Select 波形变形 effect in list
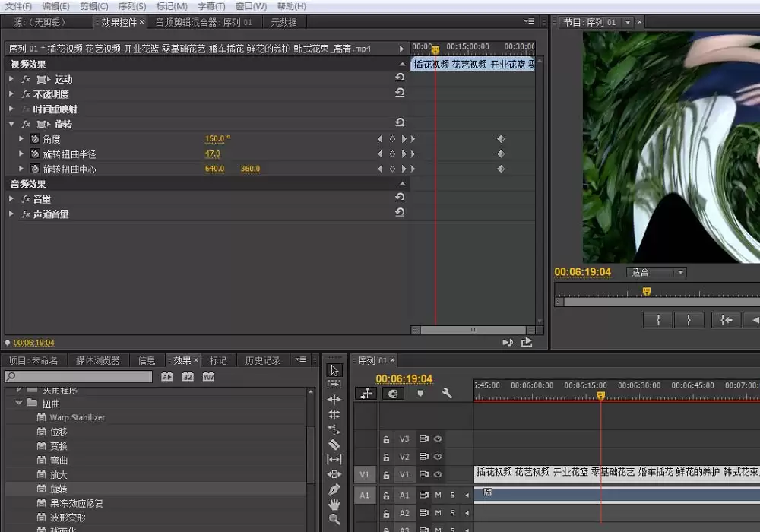Viewport: 760px width, 532px height. tap(68, 518)
